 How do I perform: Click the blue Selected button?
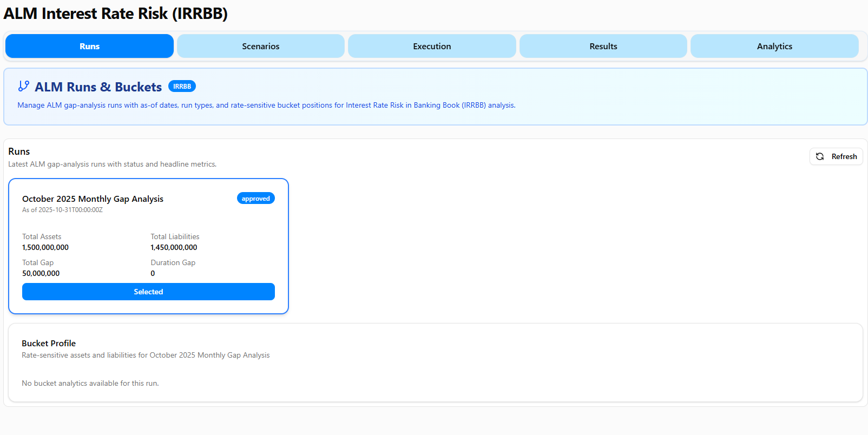point(148,292)
